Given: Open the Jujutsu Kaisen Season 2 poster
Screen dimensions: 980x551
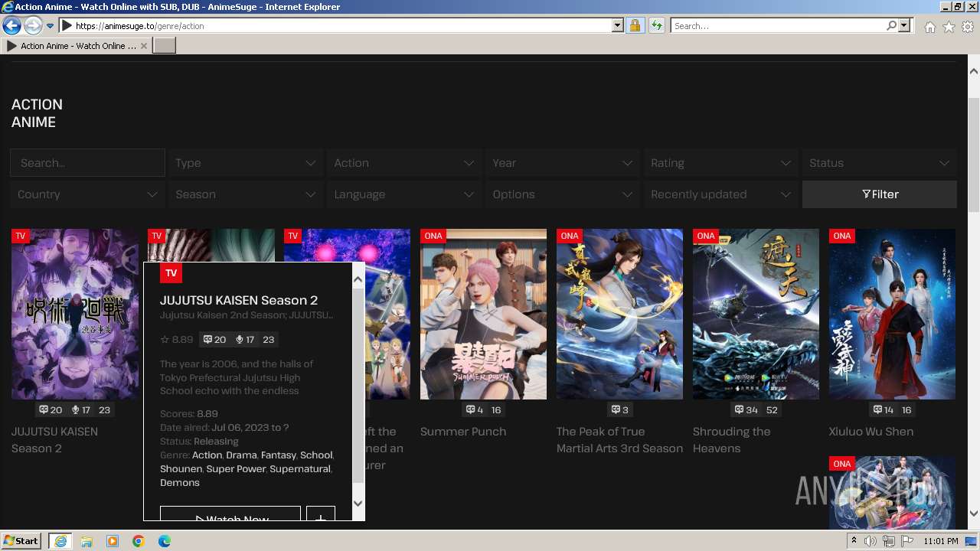Looking at the screenshot, I should [74, 314].
